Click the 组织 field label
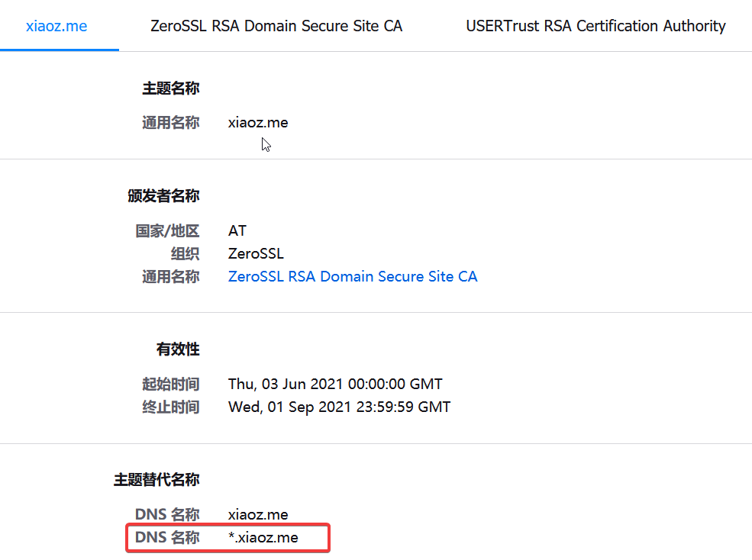The height and width of the screenshot is (560, 752). 185,253
